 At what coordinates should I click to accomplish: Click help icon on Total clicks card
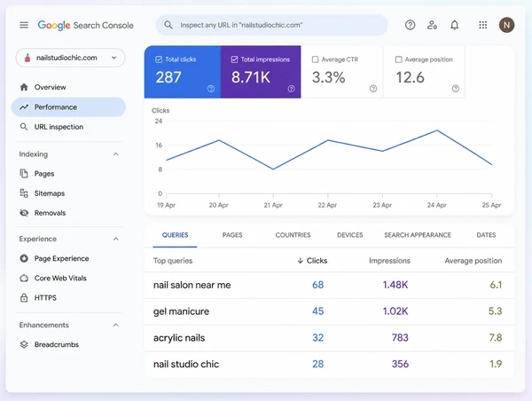211,89
